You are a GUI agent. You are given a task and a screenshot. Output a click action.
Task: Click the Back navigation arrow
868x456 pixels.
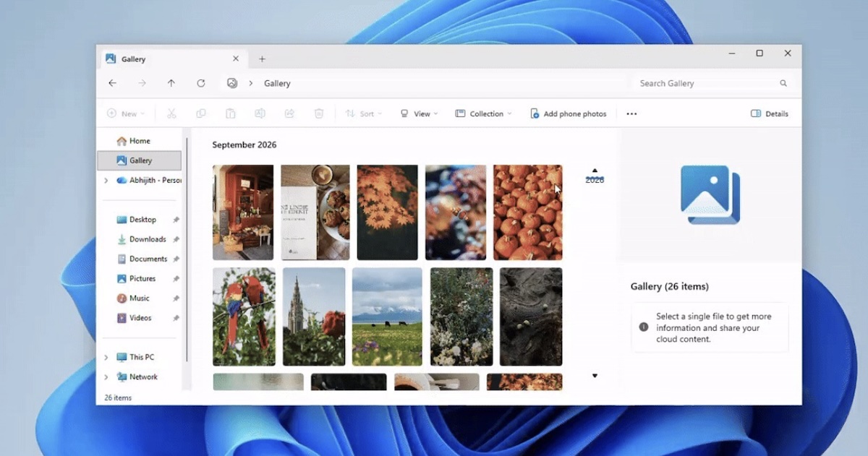click(x=113, y=83)
